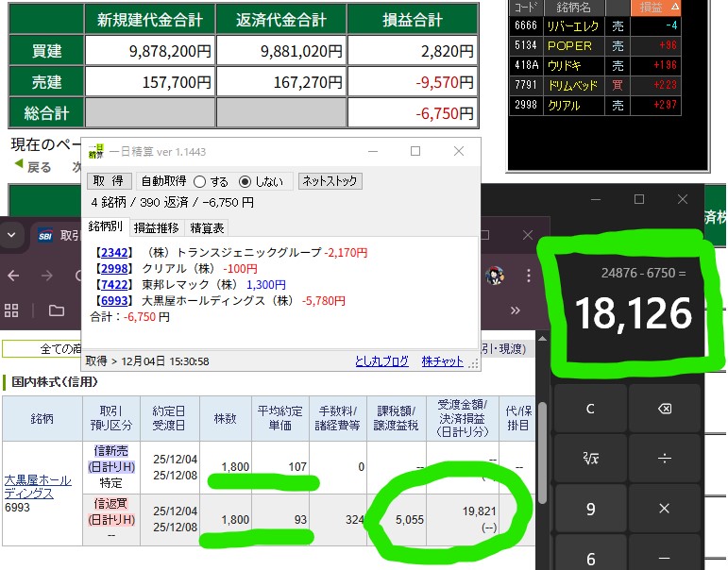The image size is (728, 570).
Task: Select the 自動取得 'しない' radio button
Action: pyautogui.click(x=245, y=181)
